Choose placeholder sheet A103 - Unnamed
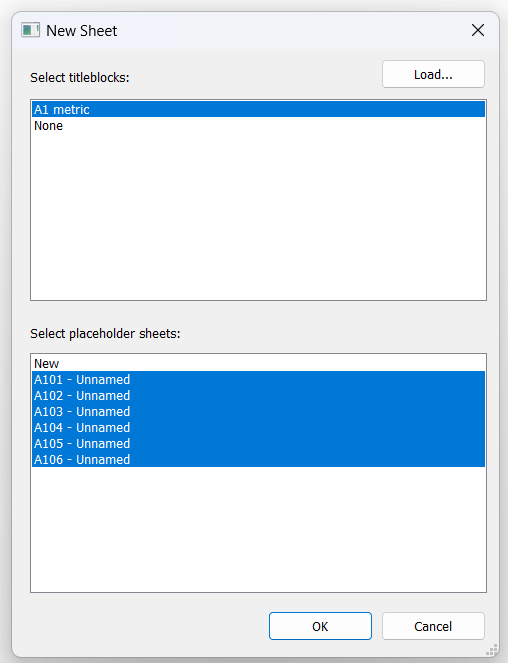The image size is (508, 663). [x=258, y=412]
